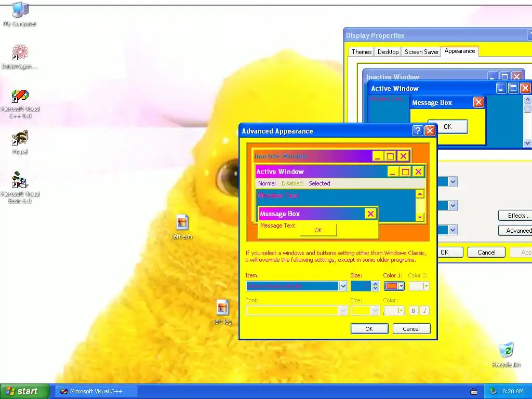Click the disabled Font name dropdown
The image size is (532, 399).
click(x=297, y=311)
